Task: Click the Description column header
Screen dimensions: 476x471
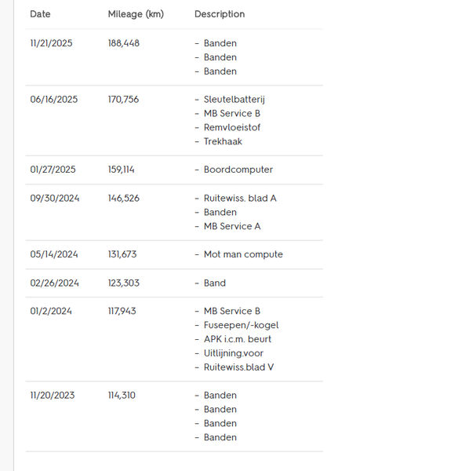Action: tap(220, 14)
